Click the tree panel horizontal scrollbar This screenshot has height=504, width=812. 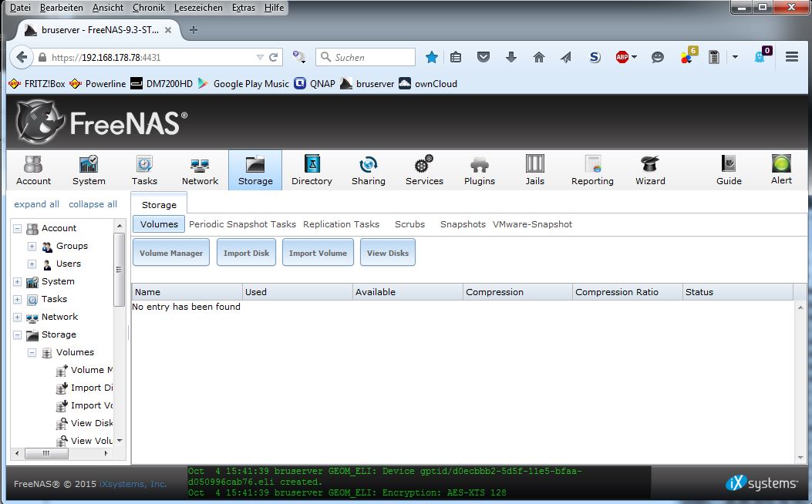coord(46,453)
